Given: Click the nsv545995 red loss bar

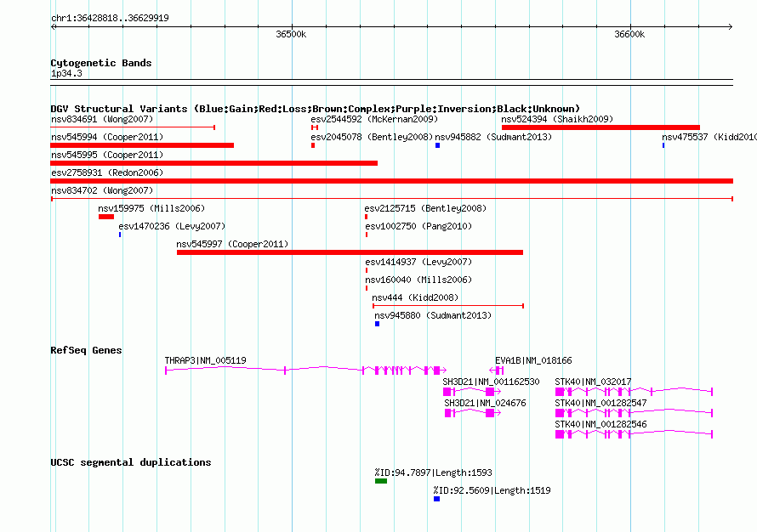Looking at the screenshot, I should pyautogui.click(x=213, y=163).
